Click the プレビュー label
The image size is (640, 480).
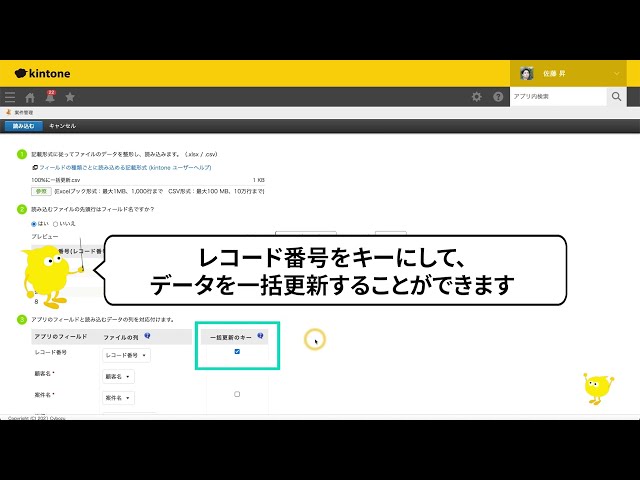(x=44, y=237)
